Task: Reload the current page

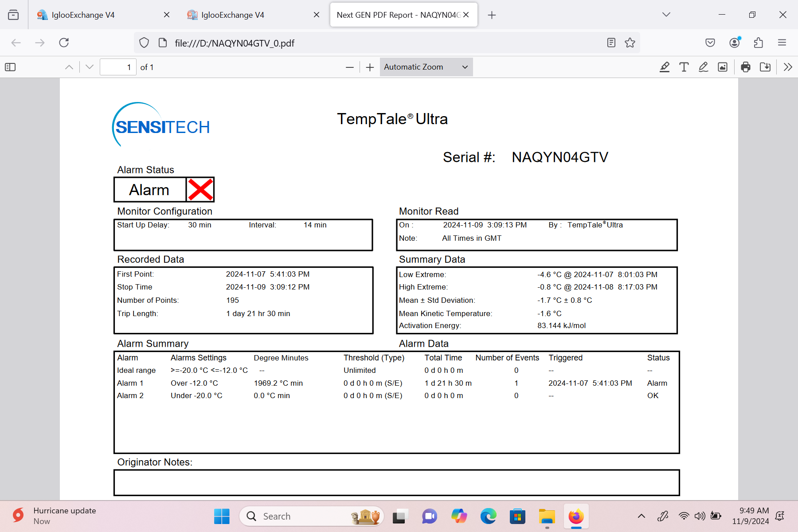Action: click(x=64, y=43)
